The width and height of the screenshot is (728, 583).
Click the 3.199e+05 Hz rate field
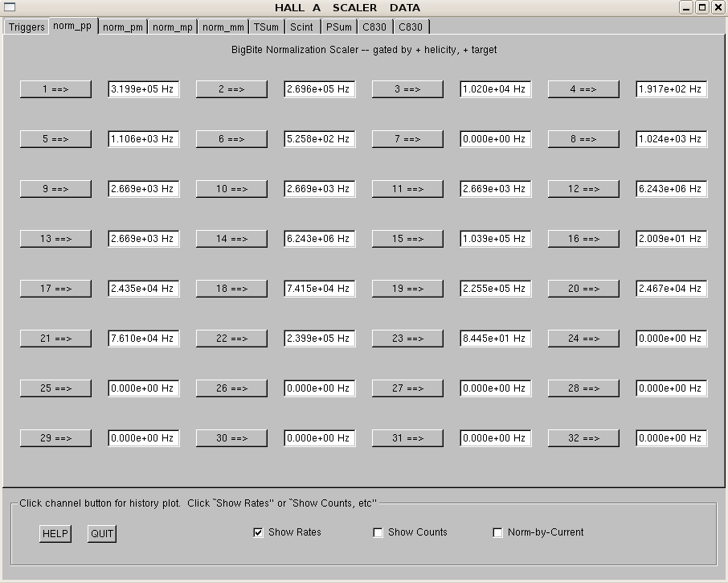pyautogui.click(x=144, y=89)
